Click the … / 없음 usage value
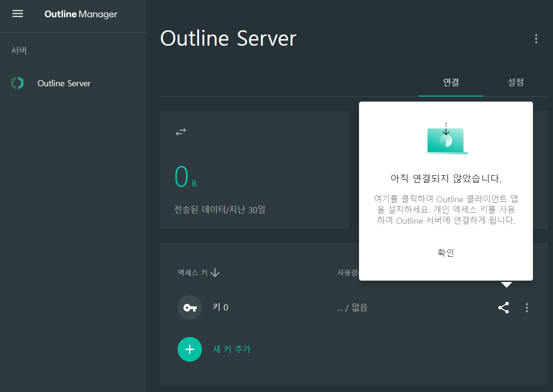This screenshot has height=392, width=553. click(x=352, y=308)
